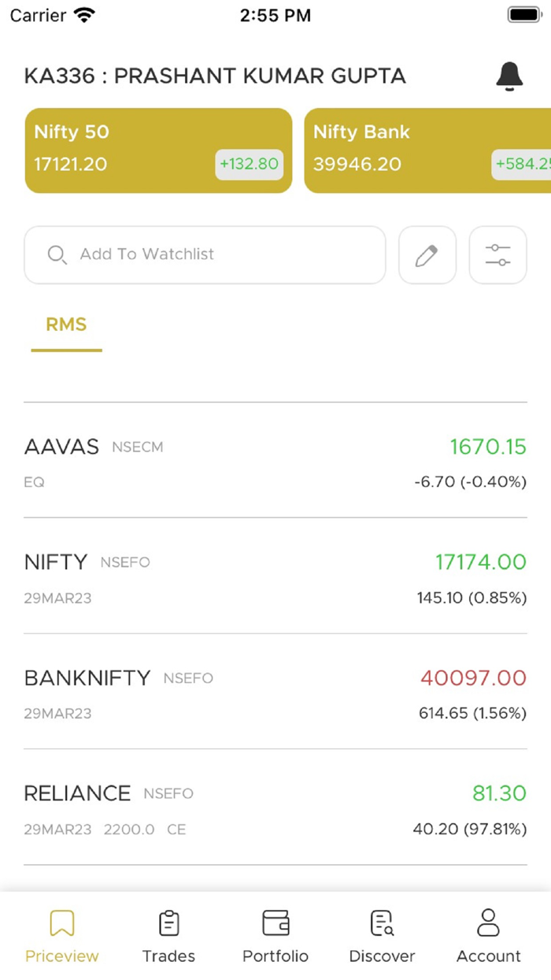The width and height of the screenshot is (551, 980).
Task: Tap Nifty 50 change badge +132.80
Action: tap(249, 165)
